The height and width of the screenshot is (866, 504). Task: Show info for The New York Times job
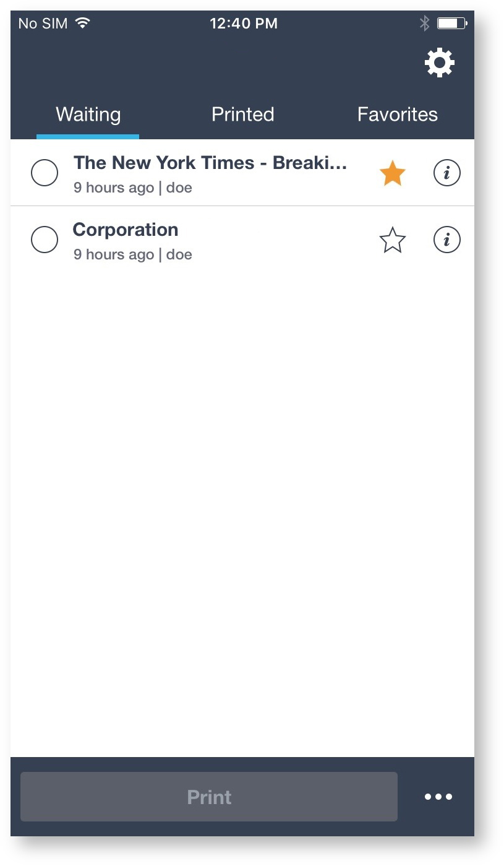click(446, 173)
